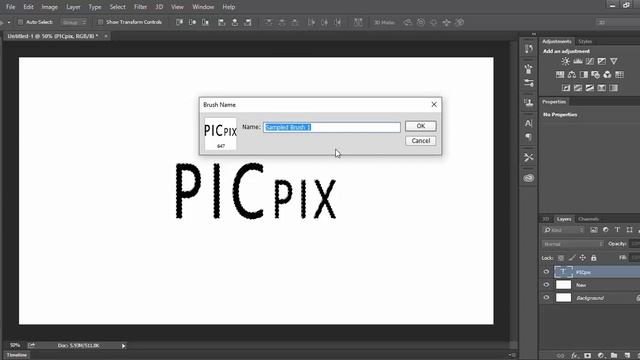Click the new group folder icon

[614, 356]
